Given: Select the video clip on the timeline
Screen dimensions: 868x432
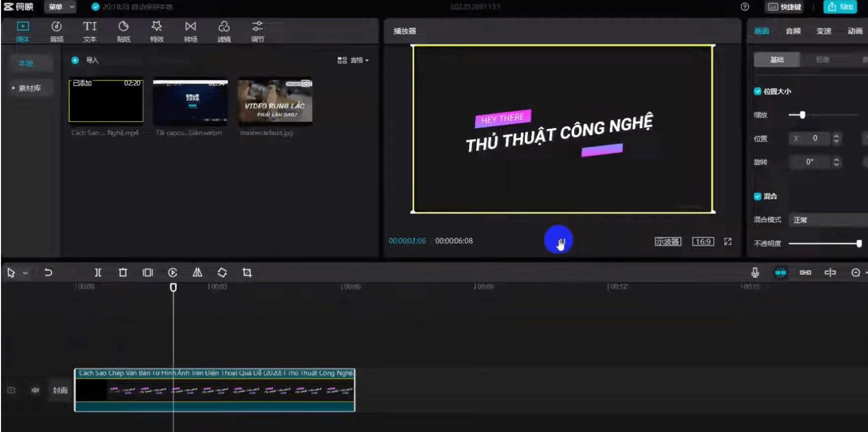Looking at the screenshot, I should click(x=215, y=390).
